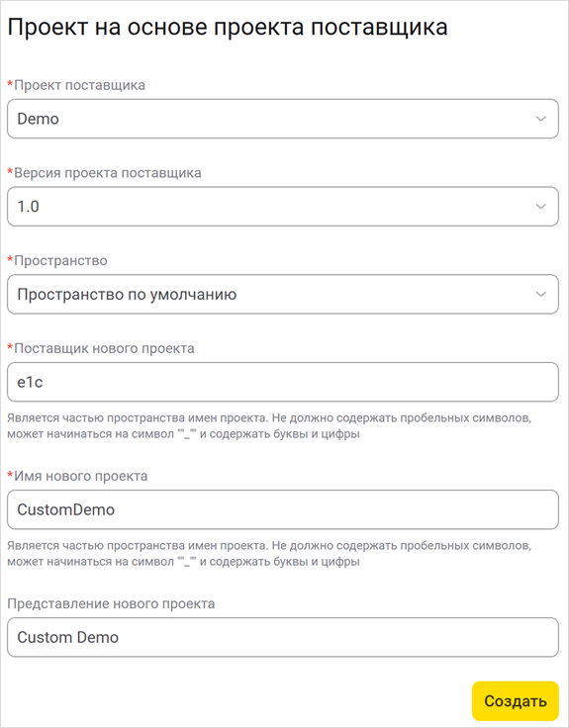The height and width of the screenshot is (728, 569).
Task: Click the yellow Создать button
Action: [x=516, y=700]
